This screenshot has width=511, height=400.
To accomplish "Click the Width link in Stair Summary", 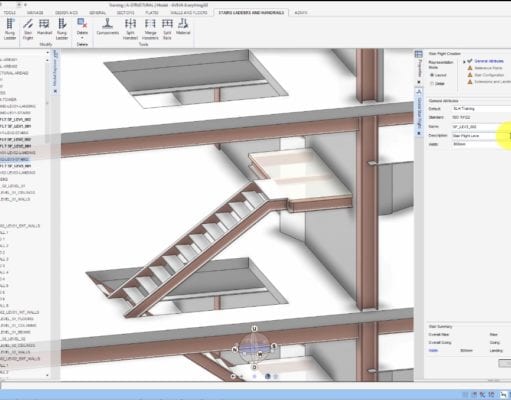I will click(x=433, y=350).
